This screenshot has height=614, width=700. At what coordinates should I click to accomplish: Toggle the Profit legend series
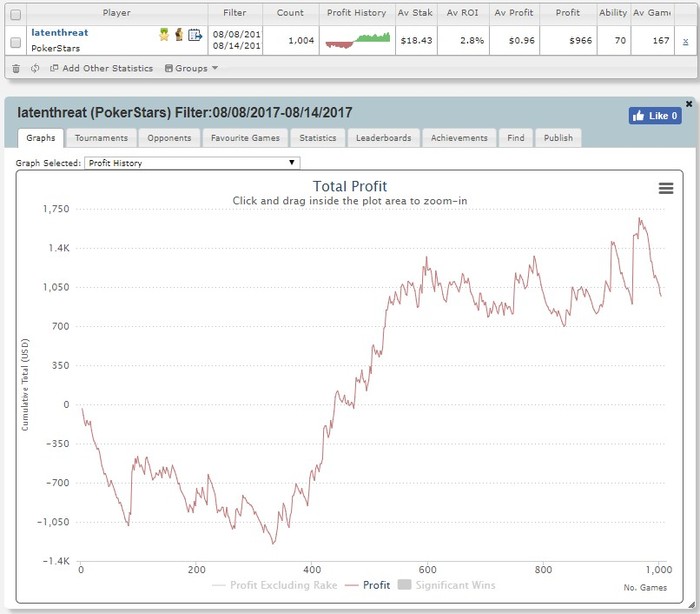(x=367, y=585)
